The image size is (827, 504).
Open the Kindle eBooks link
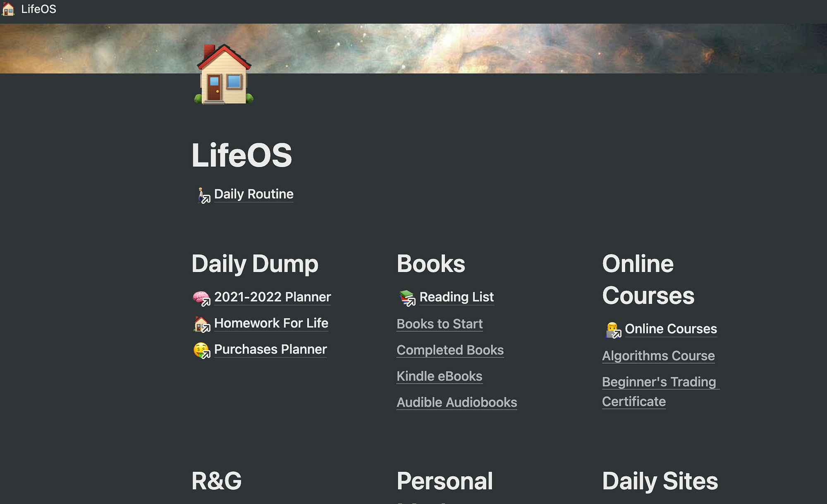tap(439, 376)
